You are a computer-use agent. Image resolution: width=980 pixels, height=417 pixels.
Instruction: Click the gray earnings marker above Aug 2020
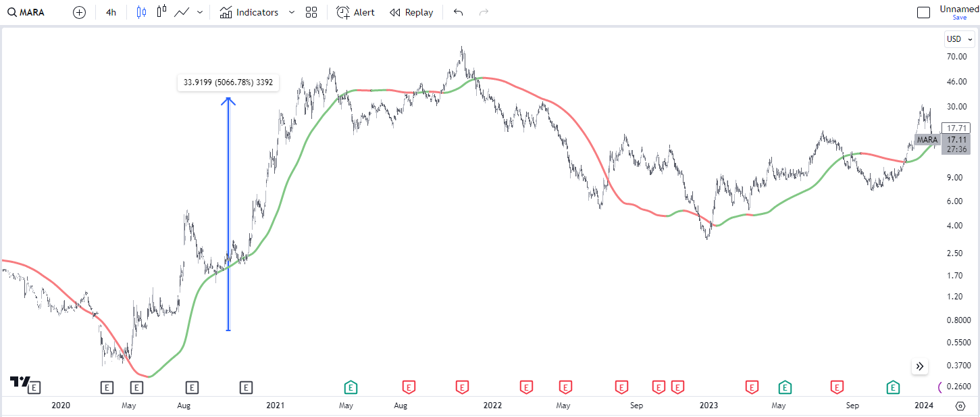pyautogui.click(x=192, y=387)
